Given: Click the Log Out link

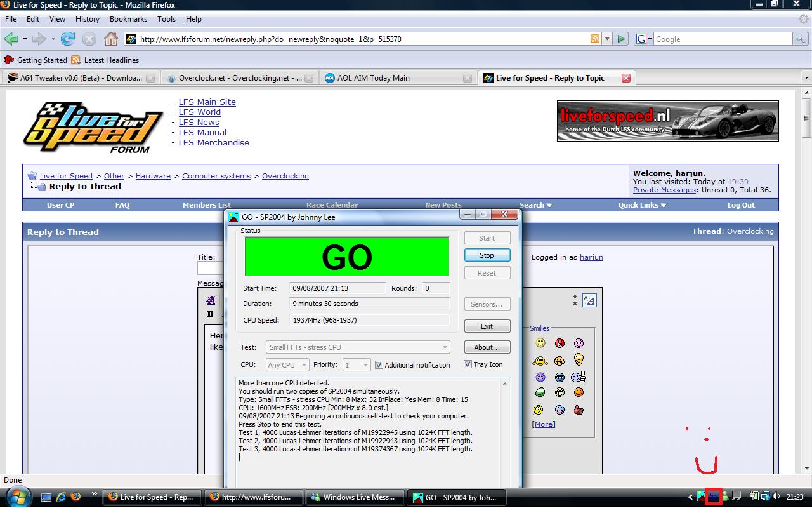Looking at the screenshot, I should [x=741, y=205].
